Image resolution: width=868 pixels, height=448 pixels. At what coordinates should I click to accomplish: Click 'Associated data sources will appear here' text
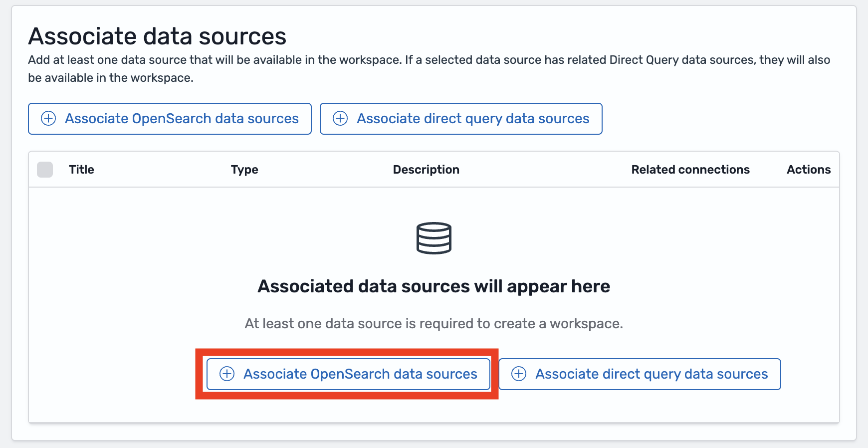pyautogui.click(x=434, y=286)
